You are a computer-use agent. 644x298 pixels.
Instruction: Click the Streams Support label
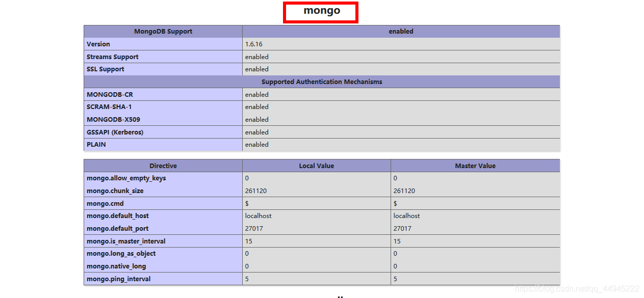coord(113,57)
